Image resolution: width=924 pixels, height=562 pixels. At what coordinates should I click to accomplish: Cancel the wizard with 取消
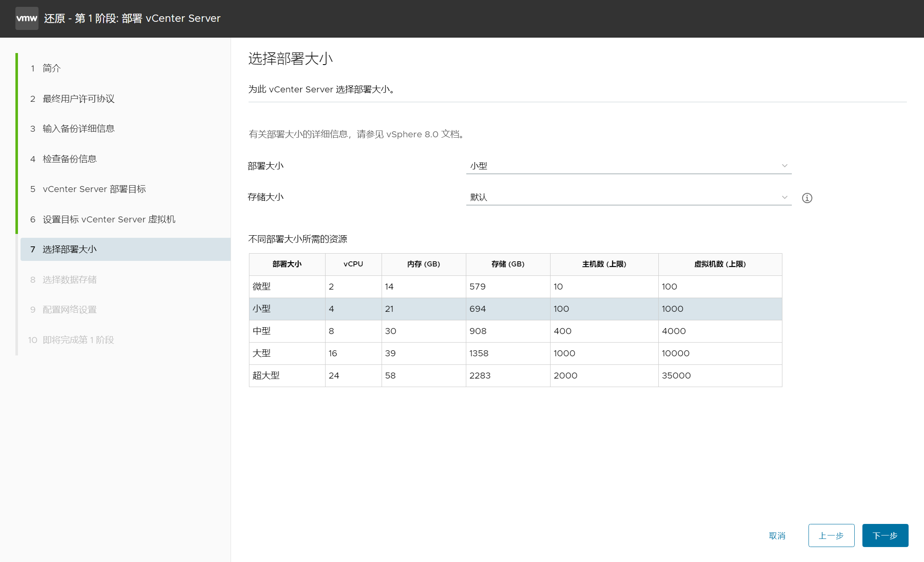pyautogui.click(x=777, y=535)
